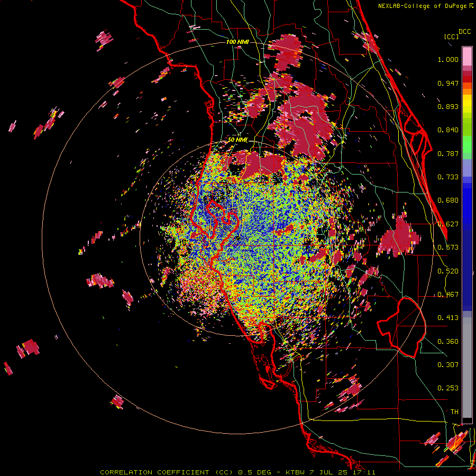Click the 0.733 scale value
Viewport: 476px width, 476px height.
click(448, 177)
